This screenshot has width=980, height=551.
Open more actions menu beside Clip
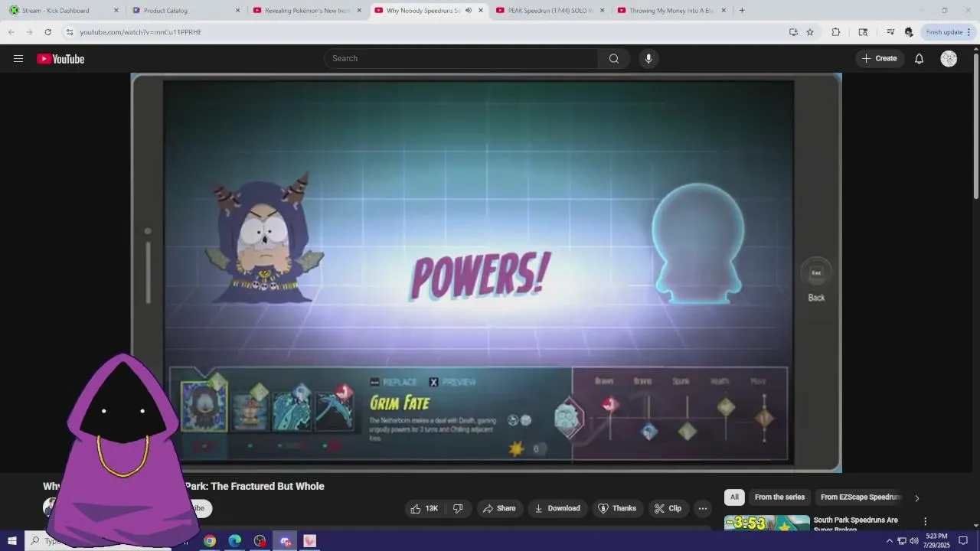[702, 508]
